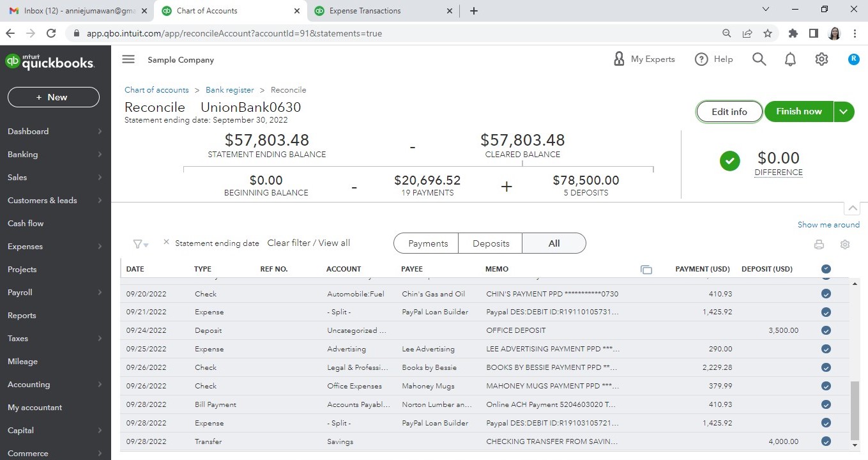Image resolution: width=868 pixels, height=460 pixels.
Task: Uncheck the Books by Bessie row
Action: (826, 367)
